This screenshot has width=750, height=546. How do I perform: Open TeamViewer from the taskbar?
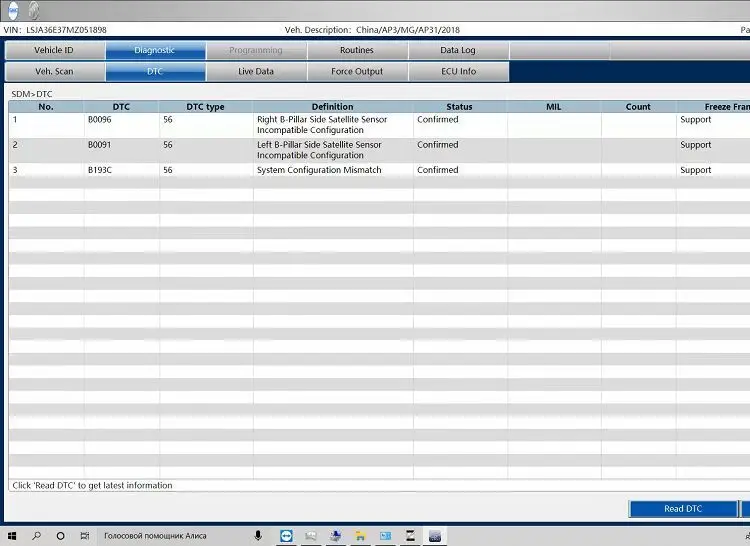pos(287,536)
